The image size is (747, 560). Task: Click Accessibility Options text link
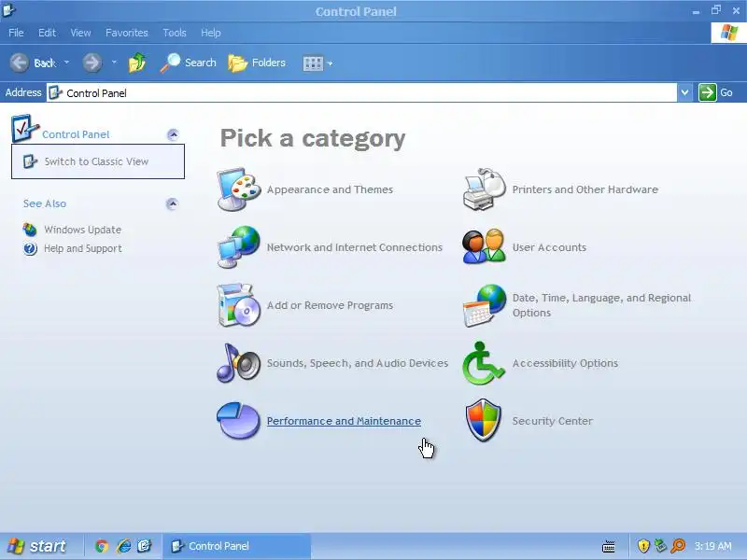565,363
